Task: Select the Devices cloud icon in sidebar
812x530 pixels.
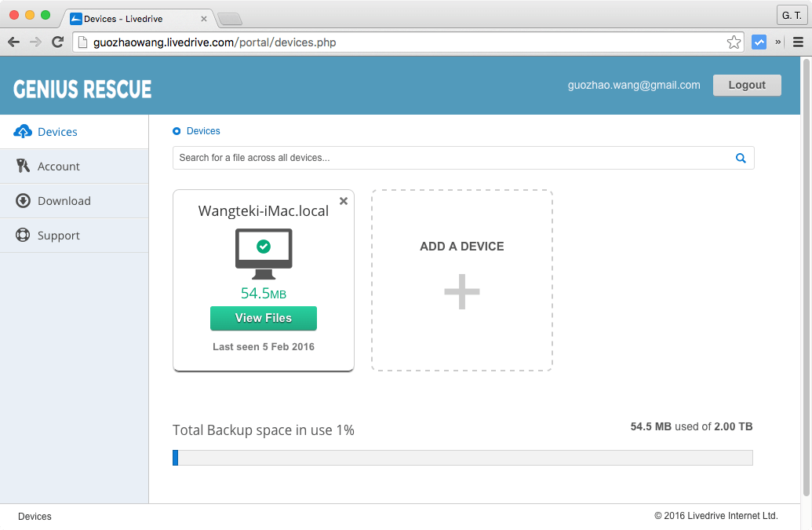Action: [24, 131]
